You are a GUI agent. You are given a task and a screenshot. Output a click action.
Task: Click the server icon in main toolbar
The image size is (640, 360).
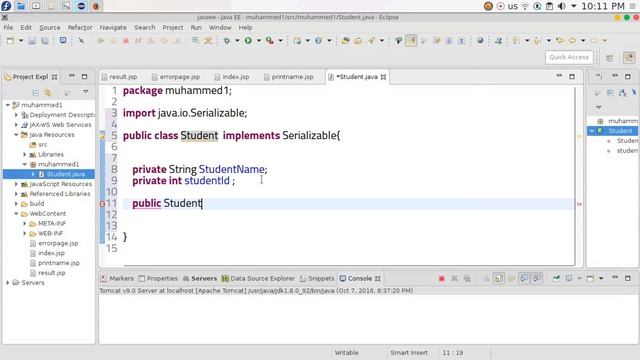(x=297, y=40)
